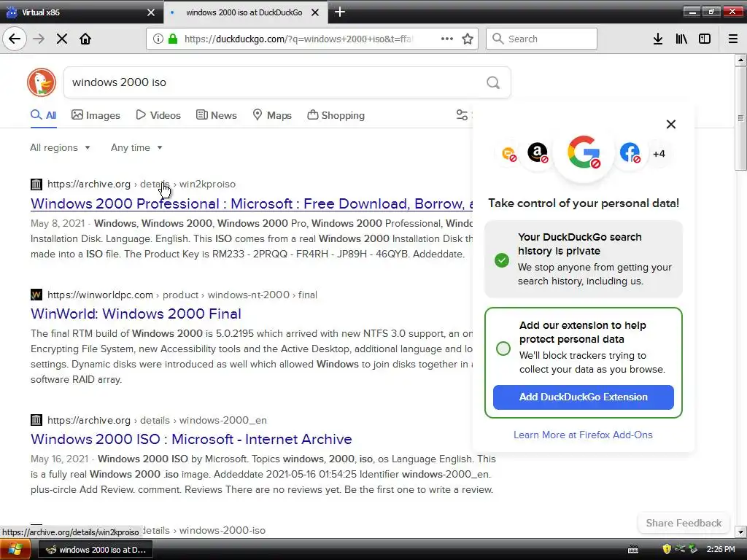Open the Library bookshelf icon

coord(681,39)
